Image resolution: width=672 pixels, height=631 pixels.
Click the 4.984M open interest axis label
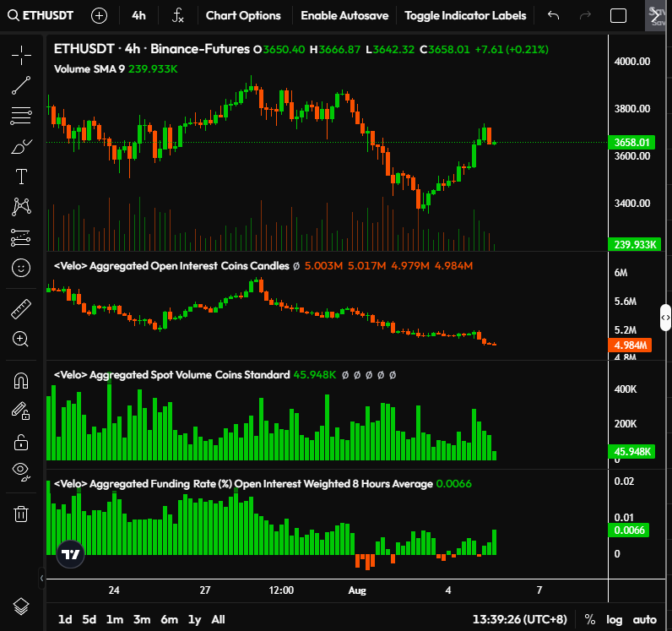point(630,345)
